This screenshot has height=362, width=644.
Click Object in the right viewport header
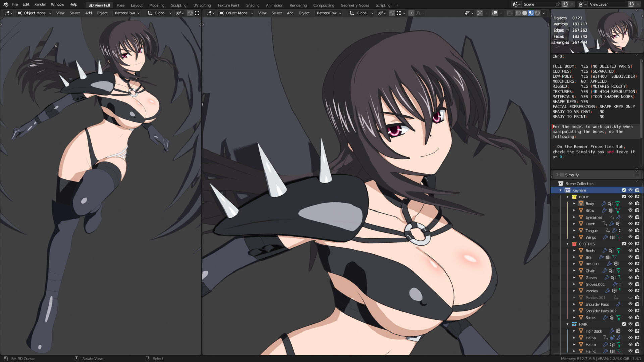[304, 13]
